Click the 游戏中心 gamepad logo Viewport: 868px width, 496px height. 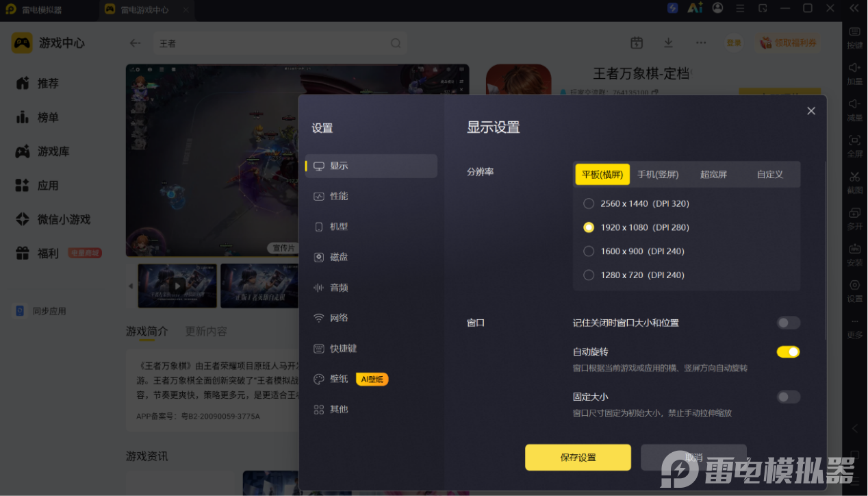point(22,43)
